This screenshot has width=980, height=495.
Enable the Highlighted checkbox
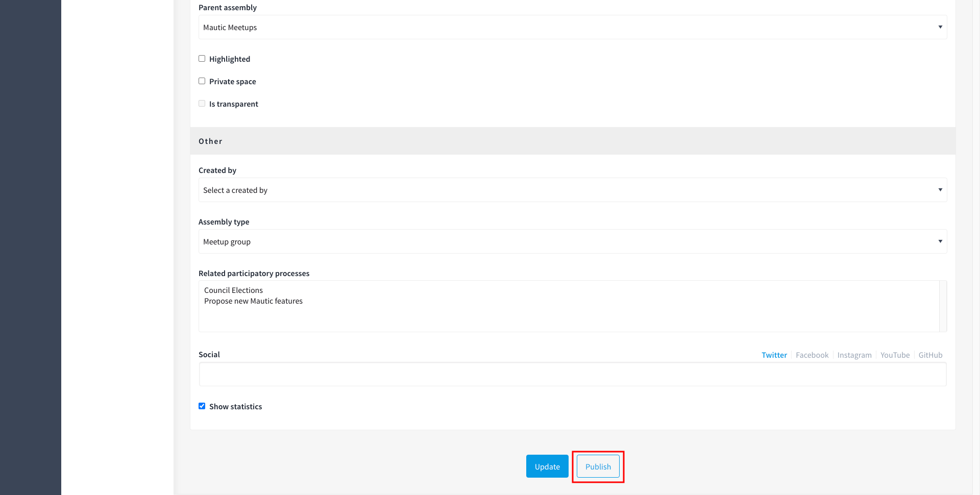(x=202, y=59)
